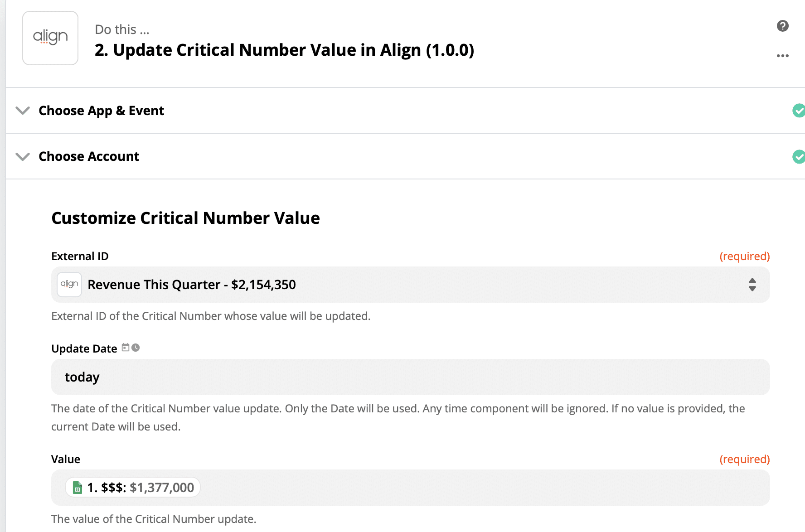805x532 pixels.
Task: Click the green checkmark for Choose App & Event
Action: pyautogui.click(x=798, y=111)
